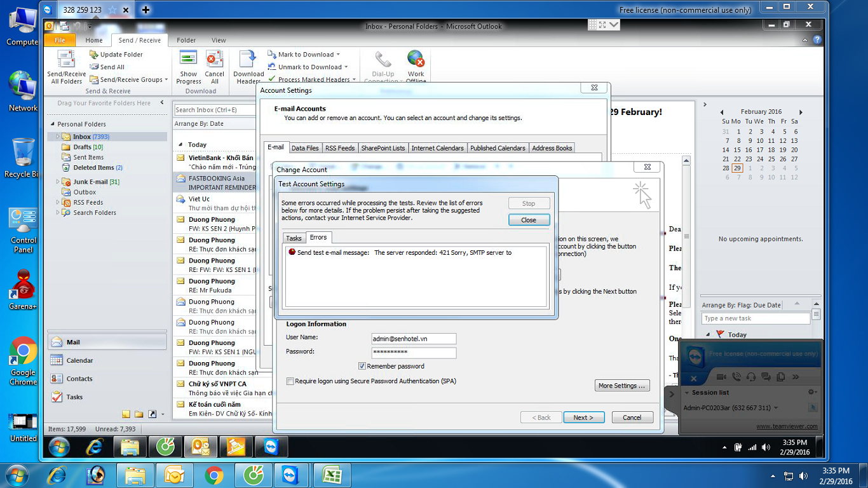The image size is (868, 488).
Task: Open the VietinBank email message
Action: pyautogui.click(x=216, y=162)
